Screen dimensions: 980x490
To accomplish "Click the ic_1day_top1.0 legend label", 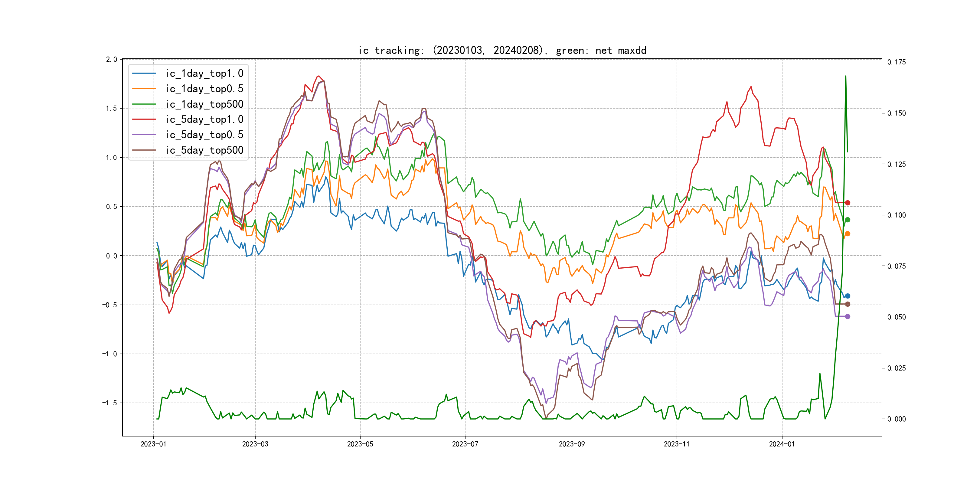I will (204, 73).
